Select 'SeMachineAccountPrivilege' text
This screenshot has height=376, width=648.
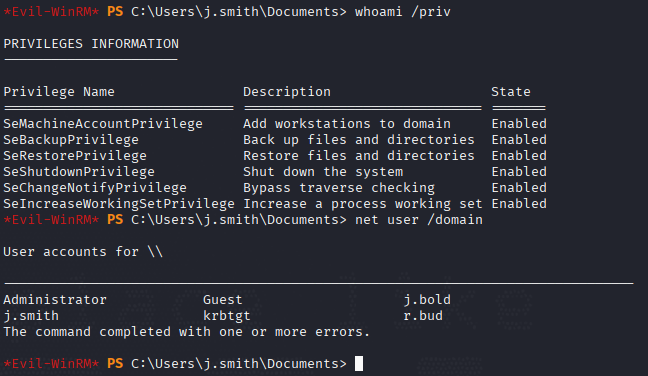tap(103, 124)
